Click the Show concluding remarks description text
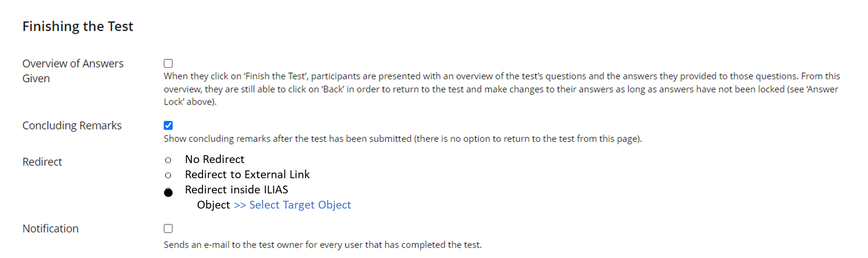The image size is (868, 258). pyautogui.click(x=402, y=139)
